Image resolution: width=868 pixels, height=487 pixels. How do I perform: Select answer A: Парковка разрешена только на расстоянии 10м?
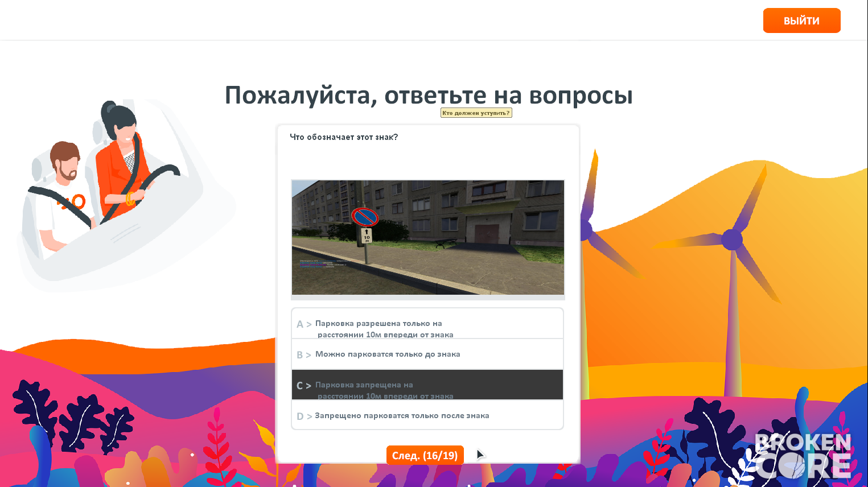tap(427, 324)
